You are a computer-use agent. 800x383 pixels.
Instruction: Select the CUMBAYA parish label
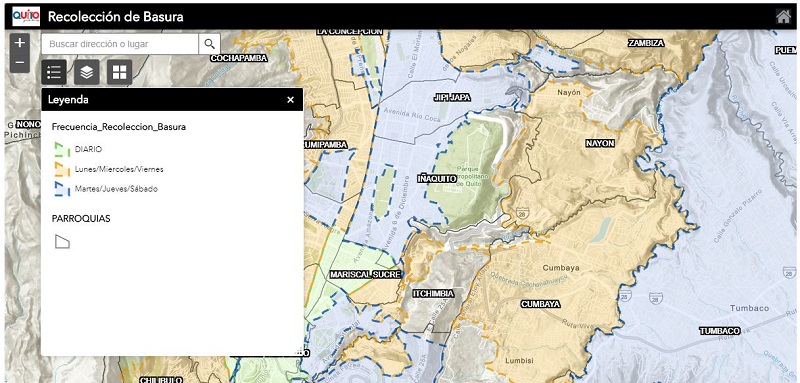(x=540, y=304)
